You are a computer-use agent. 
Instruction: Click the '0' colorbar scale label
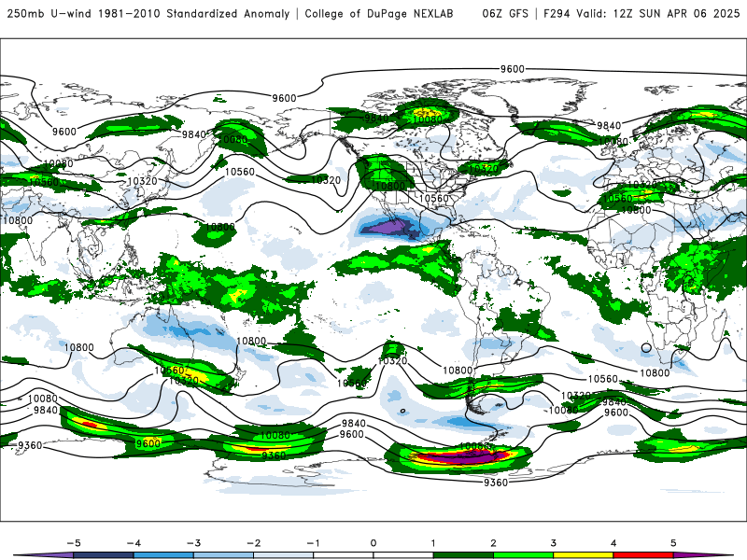[x=373, y=543]
